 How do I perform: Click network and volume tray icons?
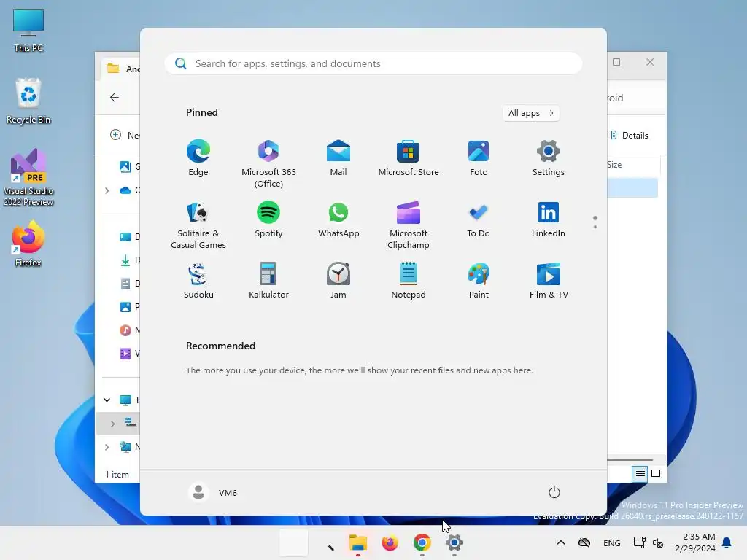[x=649, y=542]
